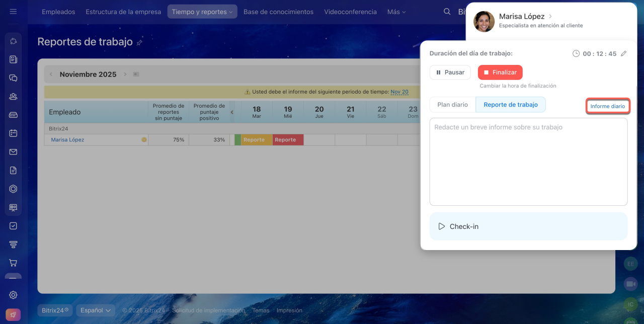644x324 pixels.
Task: Open the mail envelope icon in the sidebar
Action: pos(13,152)
